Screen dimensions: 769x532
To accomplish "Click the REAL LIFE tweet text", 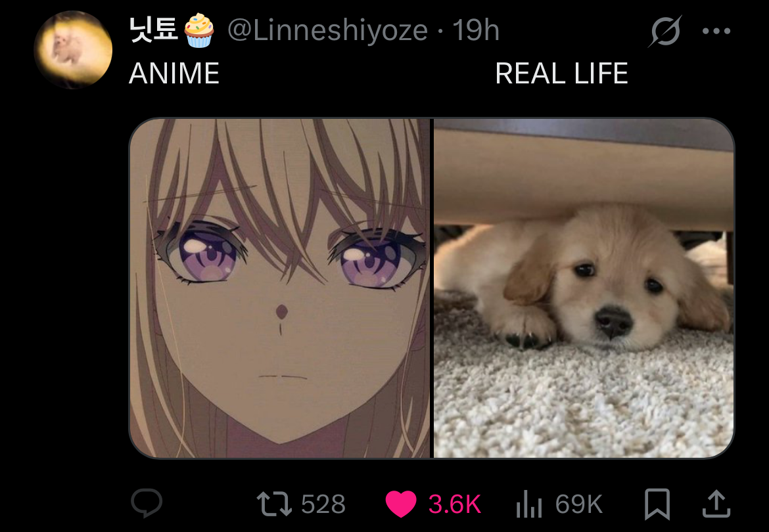I will 561,74.
